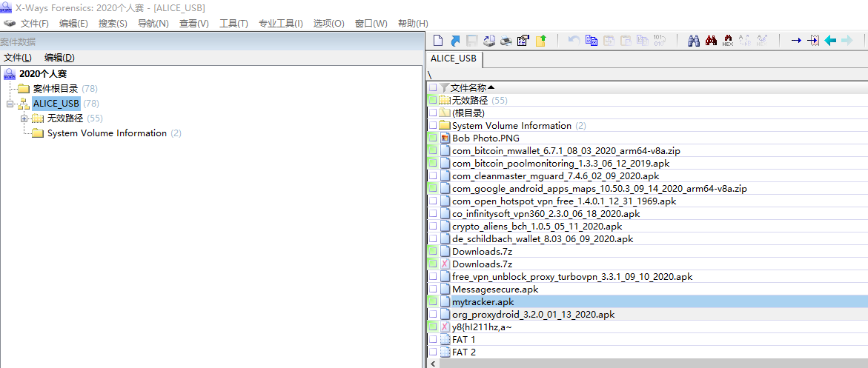Click the binoculars icon labeled HEX

click(x=728, y=41)
